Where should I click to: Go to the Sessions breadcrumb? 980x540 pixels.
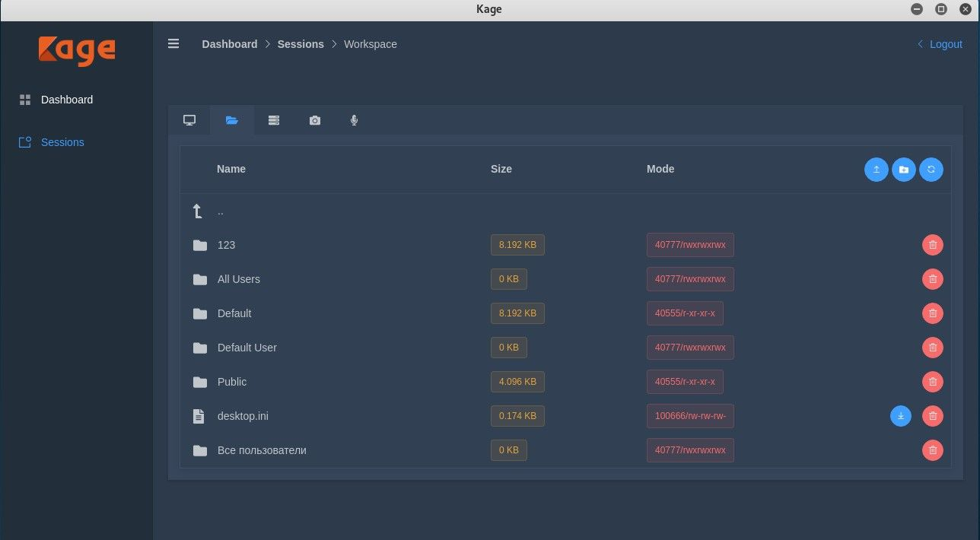301,44
